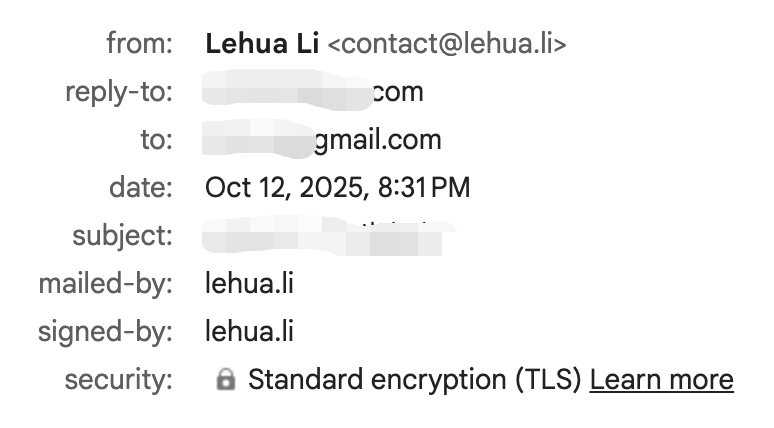Screen dimensions: 774x428
Task: Click the lock icon beside Standard encryption
Action: click(227, 380)
